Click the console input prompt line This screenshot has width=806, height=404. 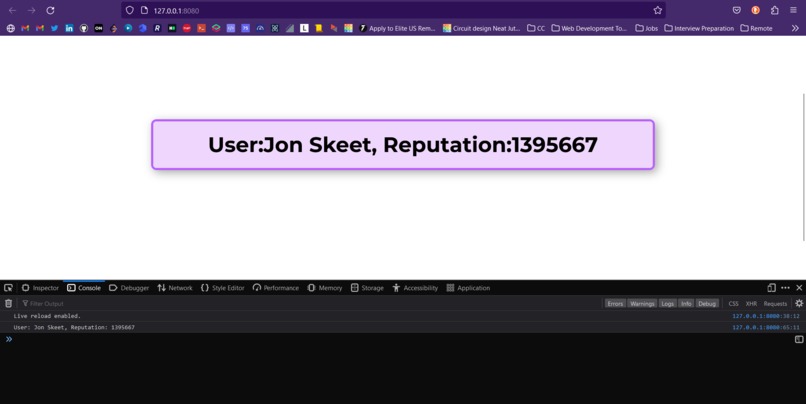click(401, 339)
